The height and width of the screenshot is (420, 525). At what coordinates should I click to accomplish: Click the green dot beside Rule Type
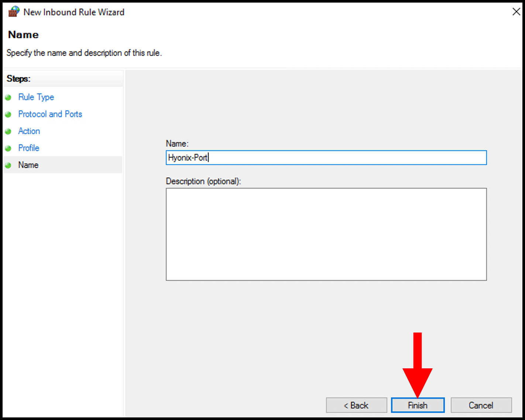8,97
